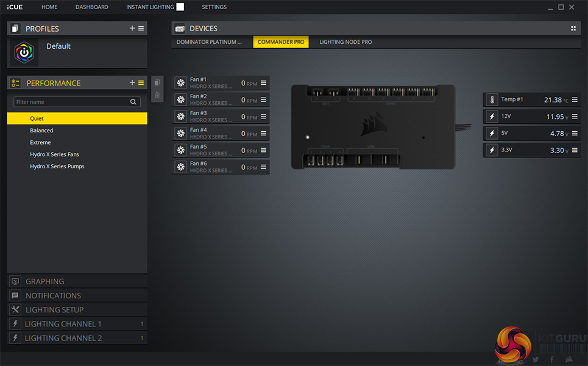Click the Corsair sails logo icon
Screen dimensions: 588x366
coord(569,359)
